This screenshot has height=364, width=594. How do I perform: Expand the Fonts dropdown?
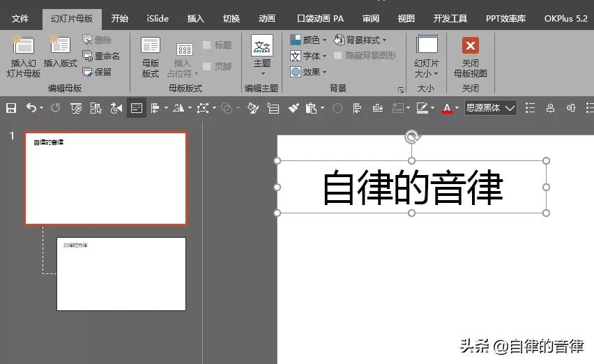tap(308, 56)
